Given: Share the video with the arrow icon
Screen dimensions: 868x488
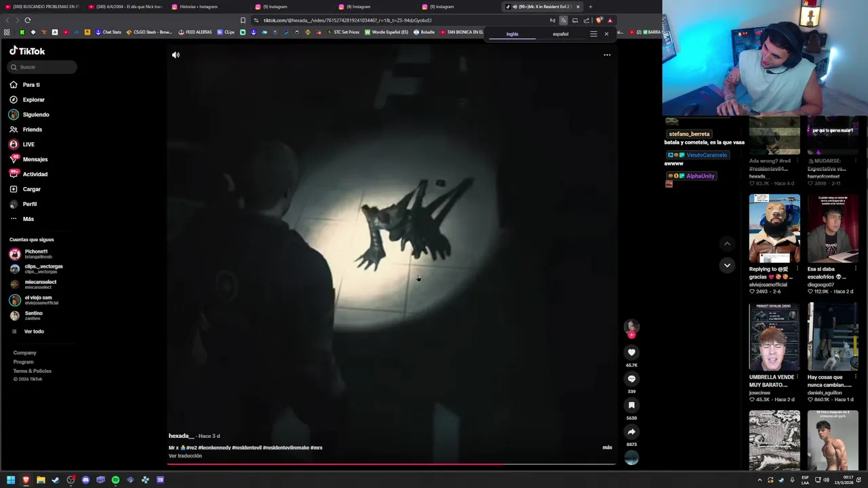Looking at the screenshot, I should 631,432.
